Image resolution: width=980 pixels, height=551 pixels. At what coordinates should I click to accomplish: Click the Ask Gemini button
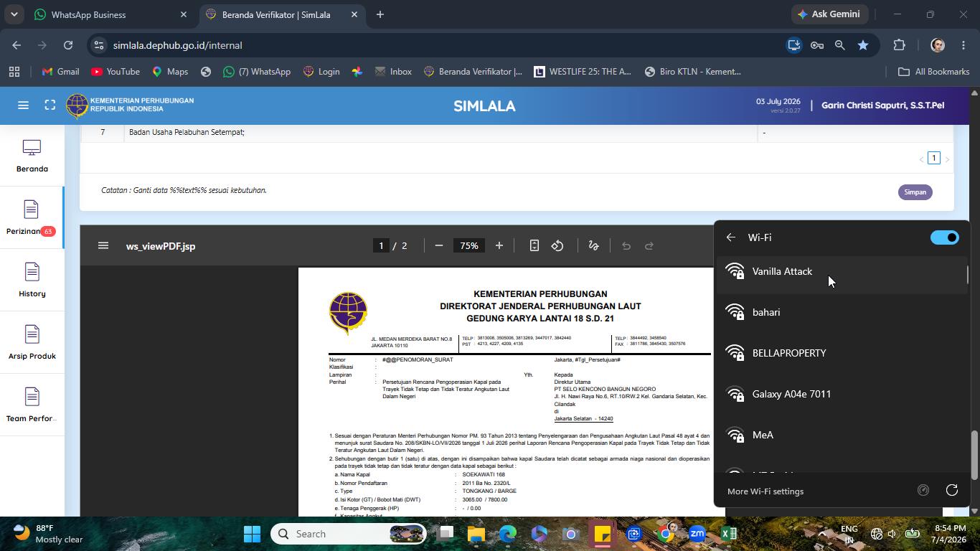pyautogui.click(x=829, y=14)
